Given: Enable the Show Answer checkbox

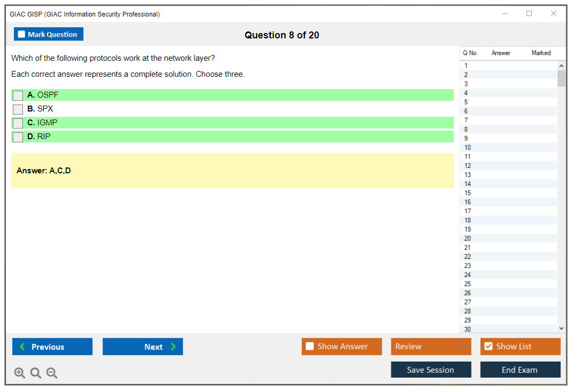Looking at the screenshot, I should (310, 347).
